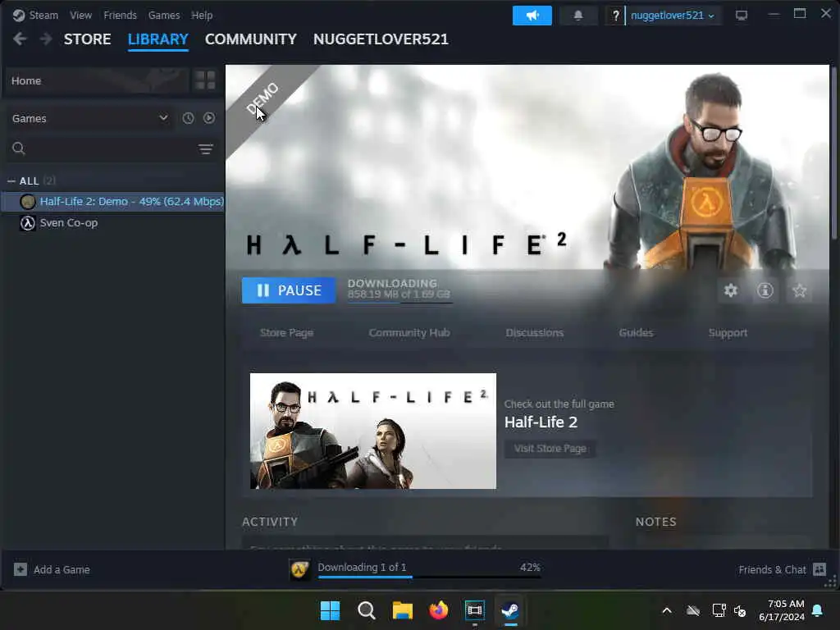Screen dimensions: 840x630
Task: Click the Steam logo icon in menu bar
Action: point(19,15)
